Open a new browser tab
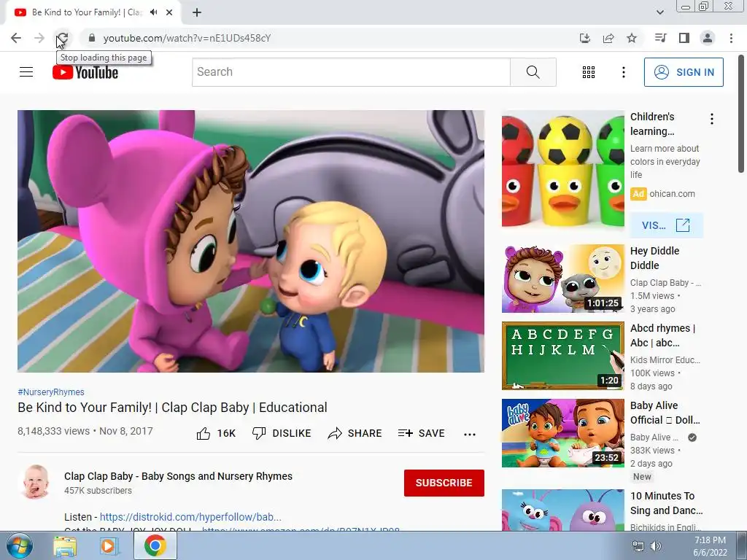 197,12
